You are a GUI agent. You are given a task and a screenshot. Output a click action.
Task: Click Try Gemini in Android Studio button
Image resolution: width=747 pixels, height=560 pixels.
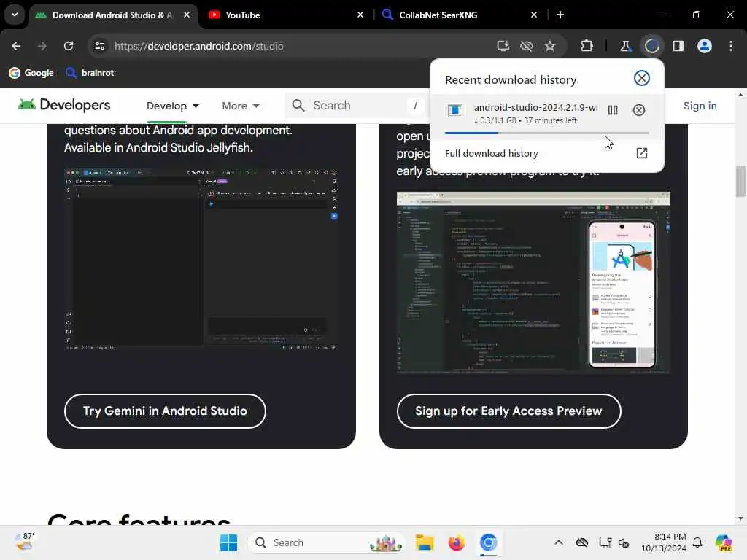pos(165,411)
